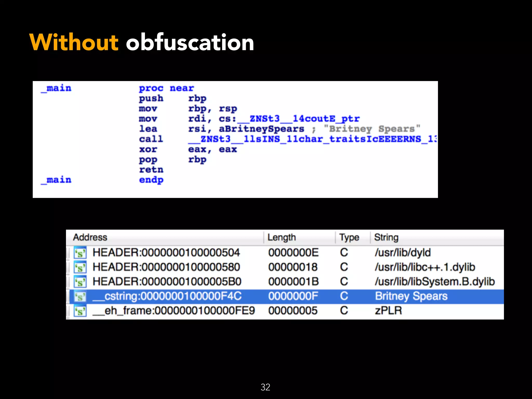
Task: Click the xor eax, eax instruction
Action: pyautogui.click(x=188, y=150)
